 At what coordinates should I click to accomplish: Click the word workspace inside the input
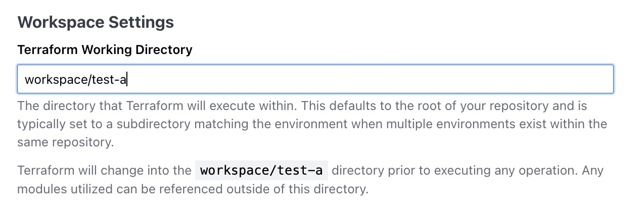tap(56, 80)
